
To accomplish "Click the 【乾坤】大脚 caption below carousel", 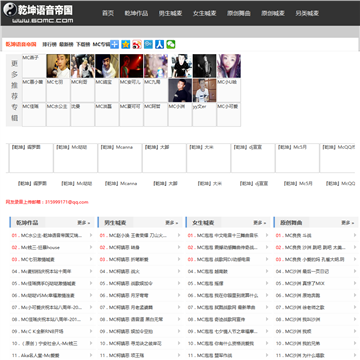I will tap(165, 183).
